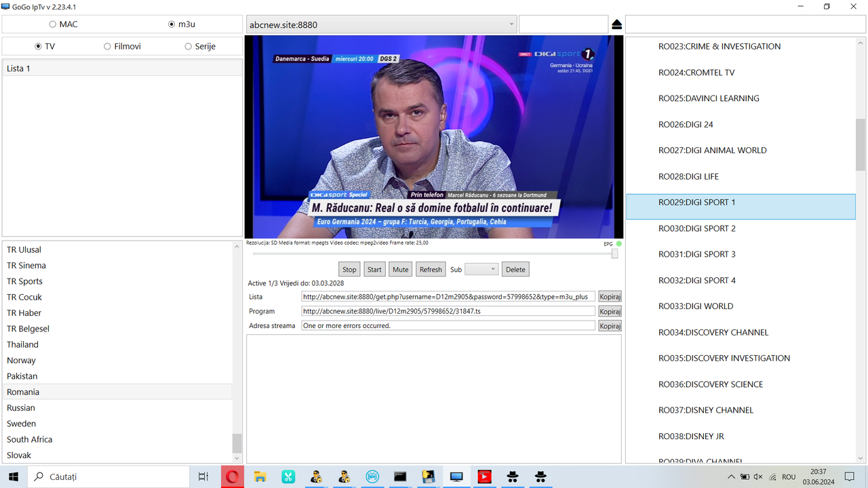Image resolution: width=868 pixels, height=488 pixels.
Task: Click the empty field next to server dropdown
Action: click(564, 24)
